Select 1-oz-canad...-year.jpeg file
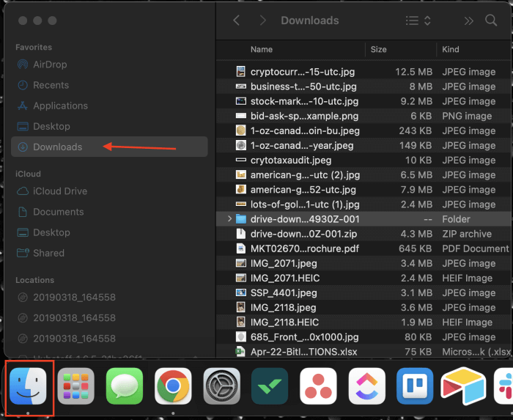The height and width of the screenshot is (420, 513). point(363,145)
